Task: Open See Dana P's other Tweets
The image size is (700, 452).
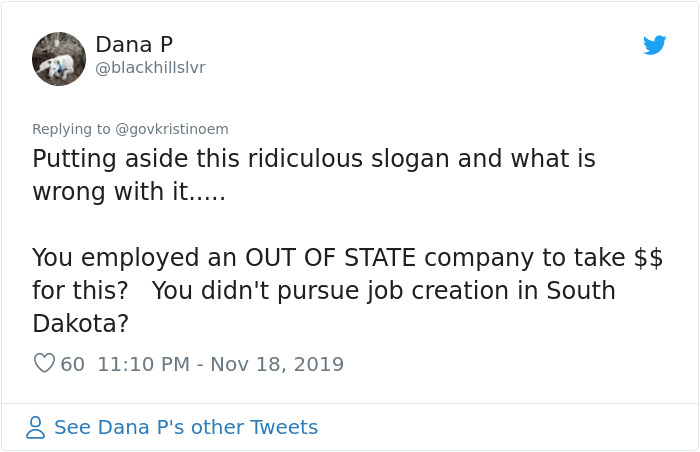Action: [185, 428]
